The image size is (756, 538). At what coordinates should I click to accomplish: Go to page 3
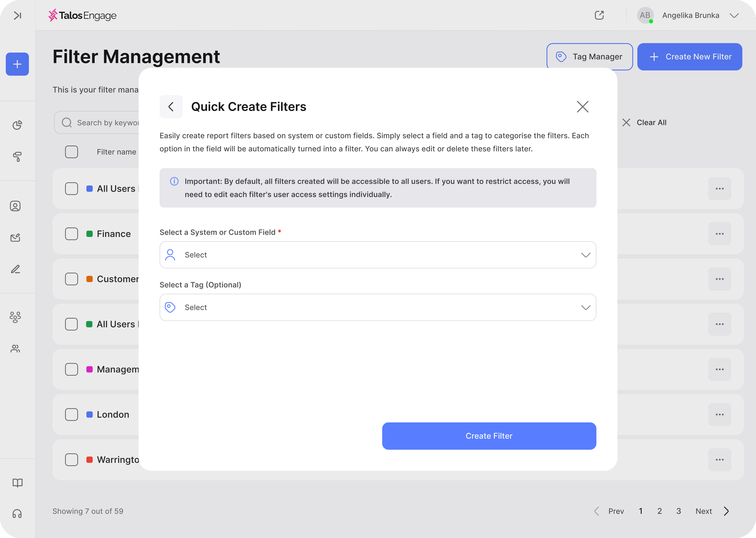[679, 511]
